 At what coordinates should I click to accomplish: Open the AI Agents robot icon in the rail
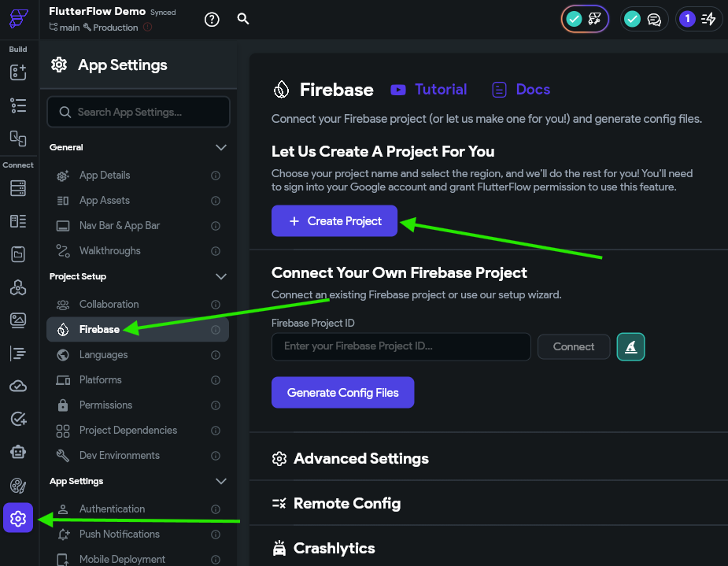[18, 452]
